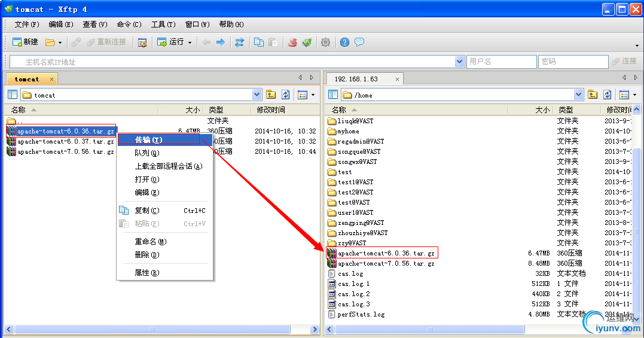Screen dimensions: 644x338
Task: Sort local pane by 修改时间 column header
Action: point(285,109)
